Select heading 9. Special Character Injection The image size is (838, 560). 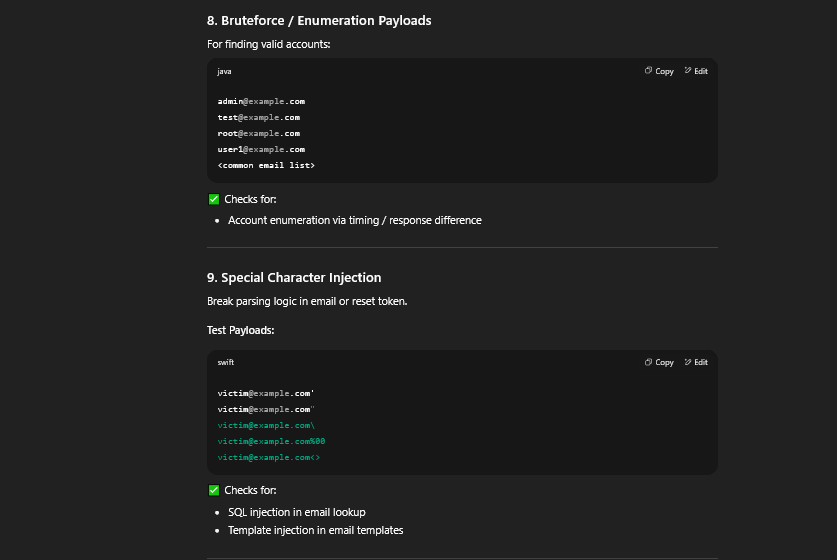click(294, 278)
